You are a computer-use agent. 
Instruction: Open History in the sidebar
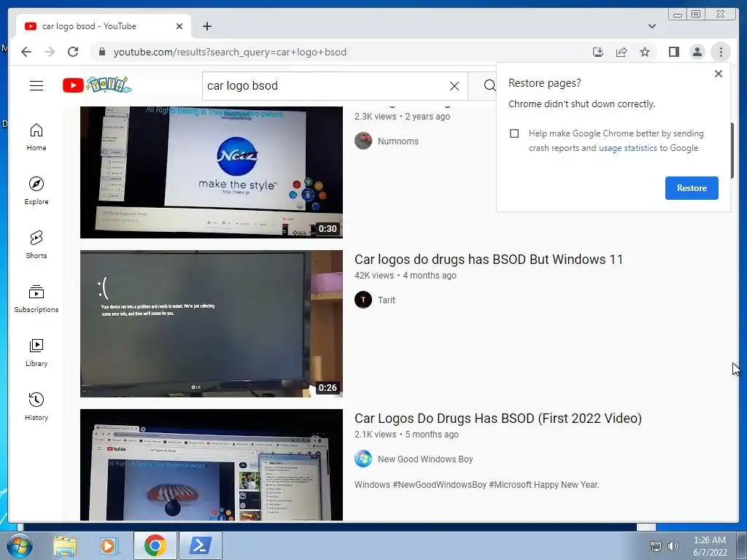36,407
